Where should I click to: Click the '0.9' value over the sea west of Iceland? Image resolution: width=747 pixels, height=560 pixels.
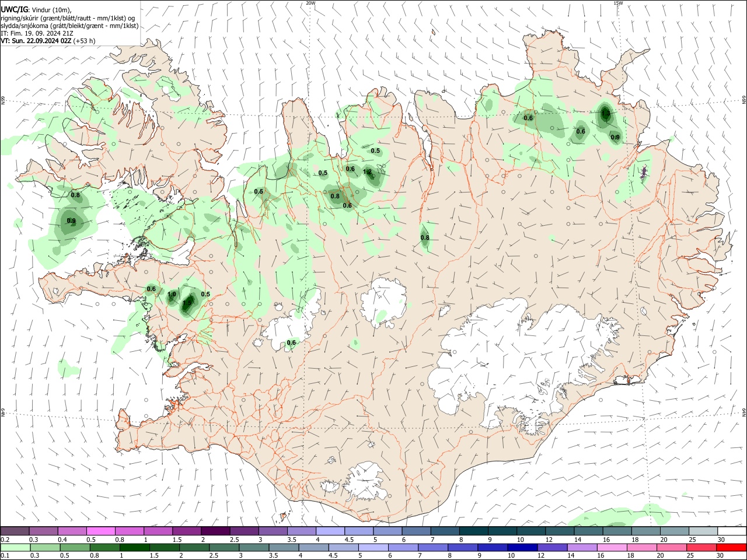point(71,221)
